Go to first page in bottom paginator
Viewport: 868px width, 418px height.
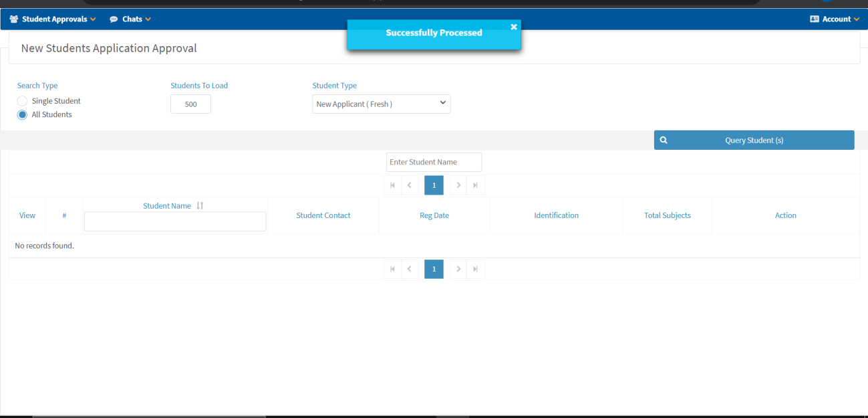(x=392, y=269)
